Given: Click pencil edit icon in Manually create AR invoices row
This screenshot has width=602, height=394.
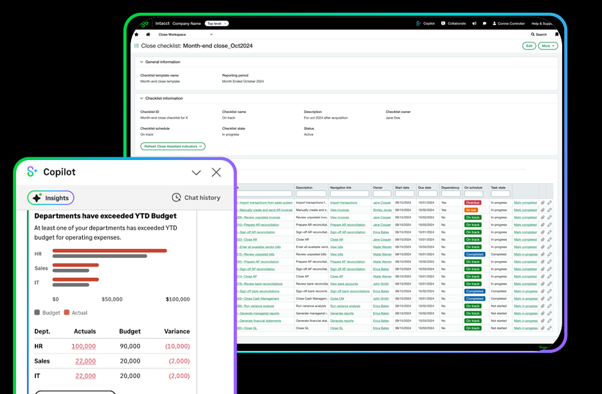Looking at the screenshot, I should pyautogui.click(x=549, y=210).
